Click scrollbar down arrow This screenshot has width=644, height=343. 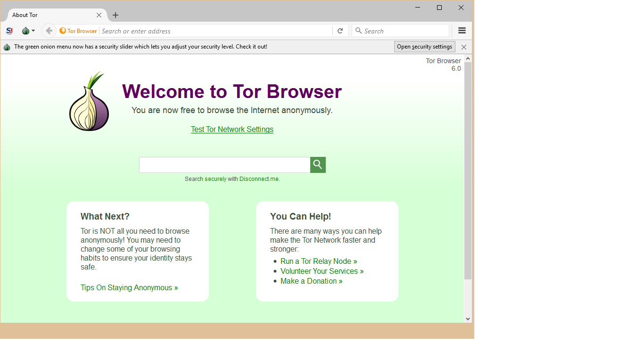[468, 319]
